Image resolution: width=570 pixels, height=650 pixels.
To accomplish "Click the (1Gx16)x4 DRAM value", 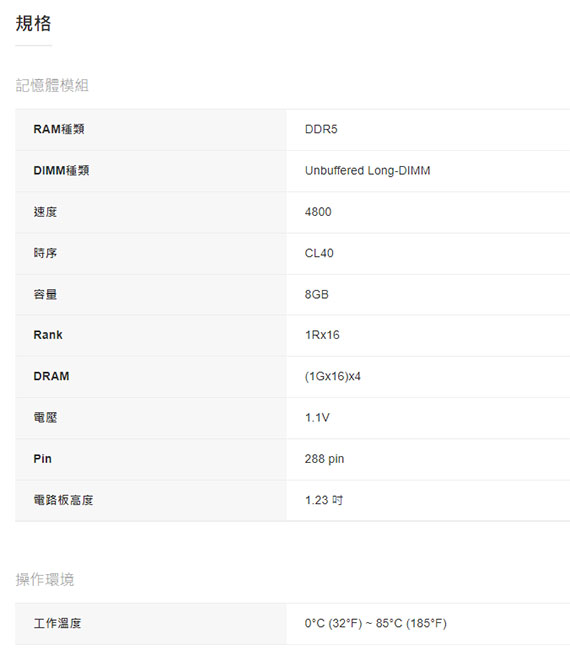I will click(333, 376).
